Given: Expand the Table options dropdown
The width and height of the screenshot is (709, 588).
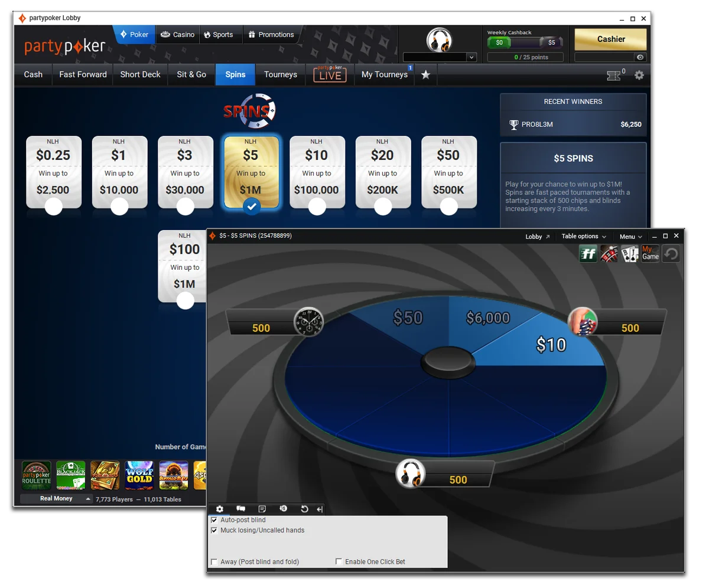Looking at the screenshot, I should coord(584,236).
